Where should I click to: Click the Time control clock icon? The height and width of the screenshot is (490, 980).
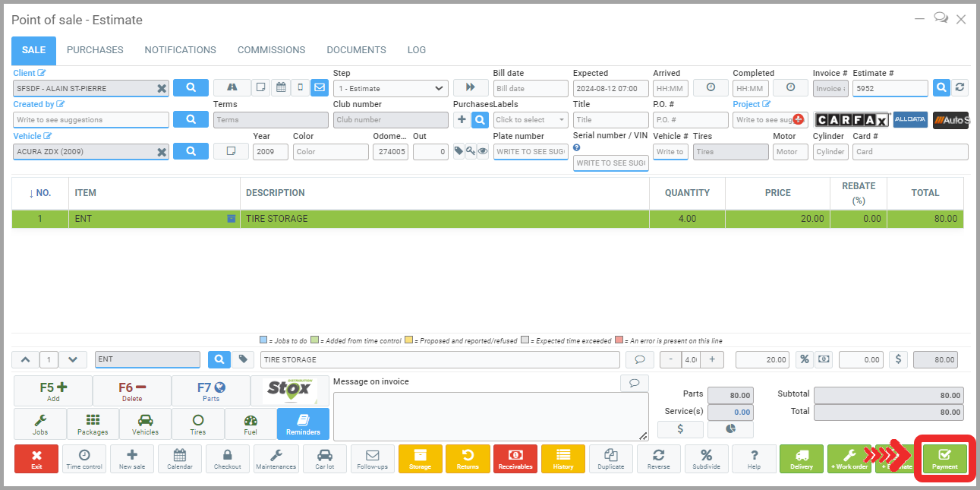click(x=84, y=459)
